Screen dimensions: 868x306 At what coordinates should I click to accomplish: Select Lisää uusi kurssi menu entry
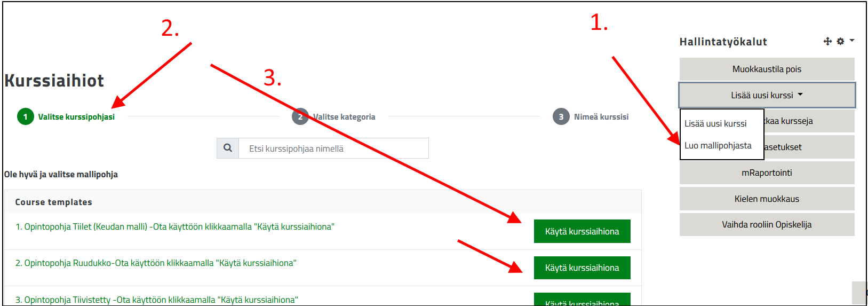715,123
